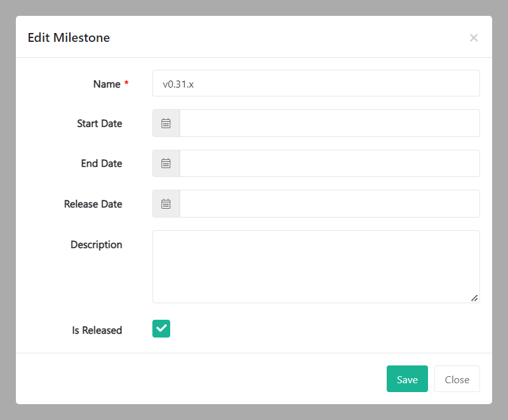Select the End Date label text
Screen dimensions: 508x420
pos(102,164)
